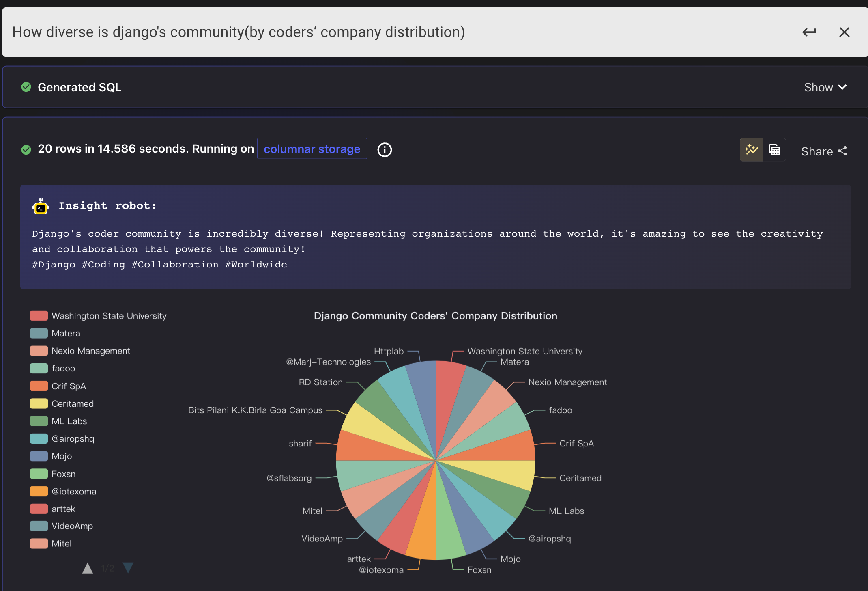Switch to the table view toggle
Screen dimensions: 868x591
(774, 150)
